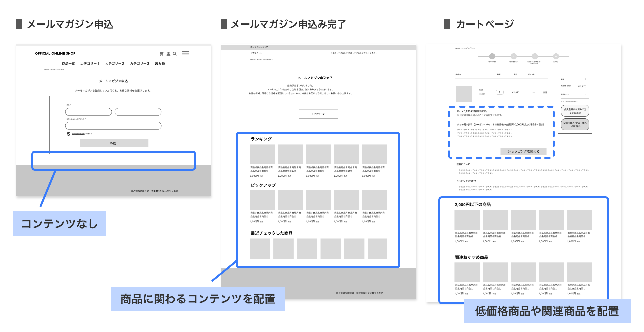Click the 会員登録がお済みの方 checkout button
Image resolution: width=644 pixels, height=332 pixels.
[575, 111]
